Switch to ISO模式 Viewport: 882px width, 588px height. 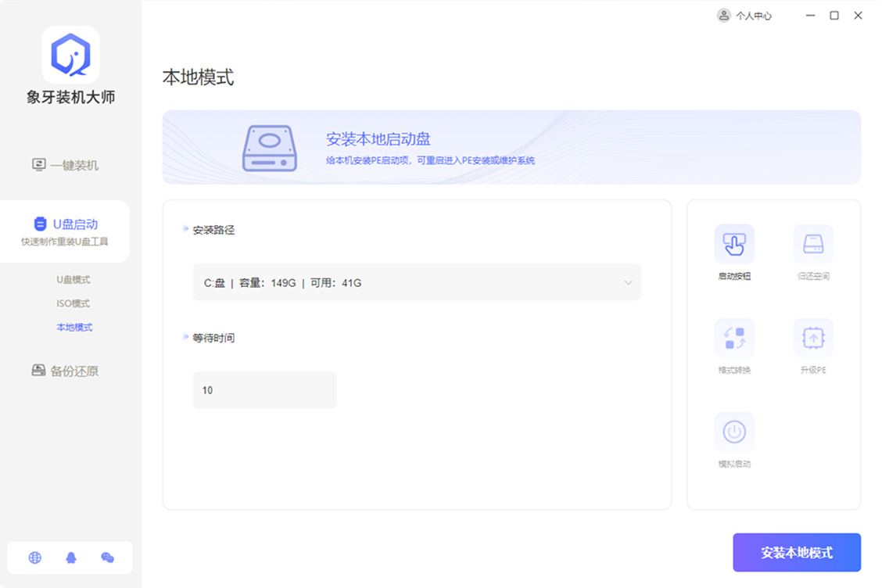pos(75,303)
